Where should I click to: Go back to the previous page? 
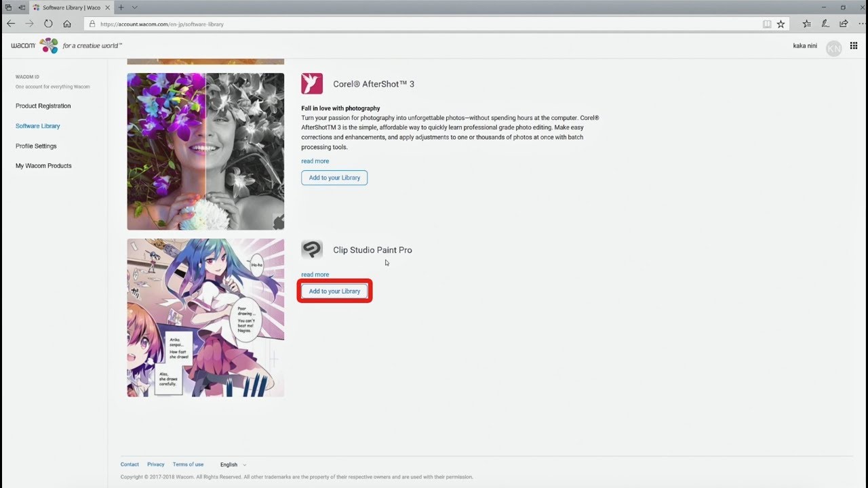click(11, 24)
